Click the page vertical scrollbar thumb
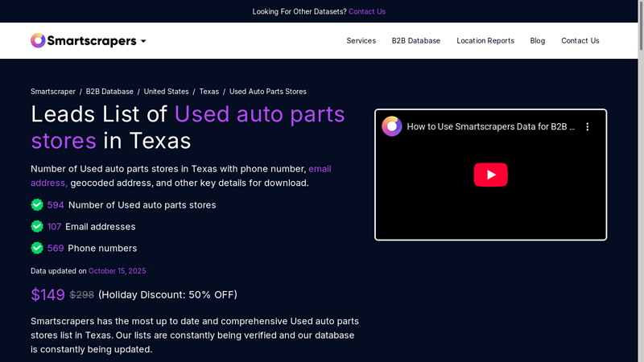 (641, 26)
